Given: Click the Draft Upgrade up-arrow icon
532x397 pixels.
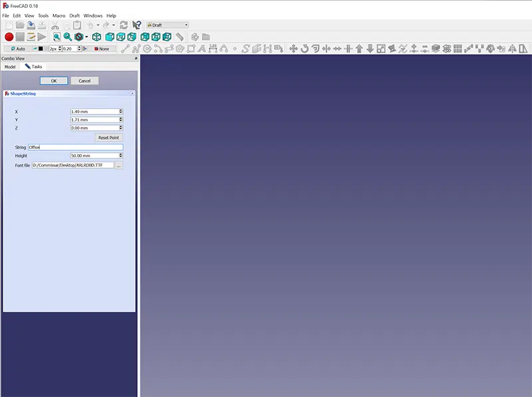Looking at the screenshot, I should tap(359, 49).
